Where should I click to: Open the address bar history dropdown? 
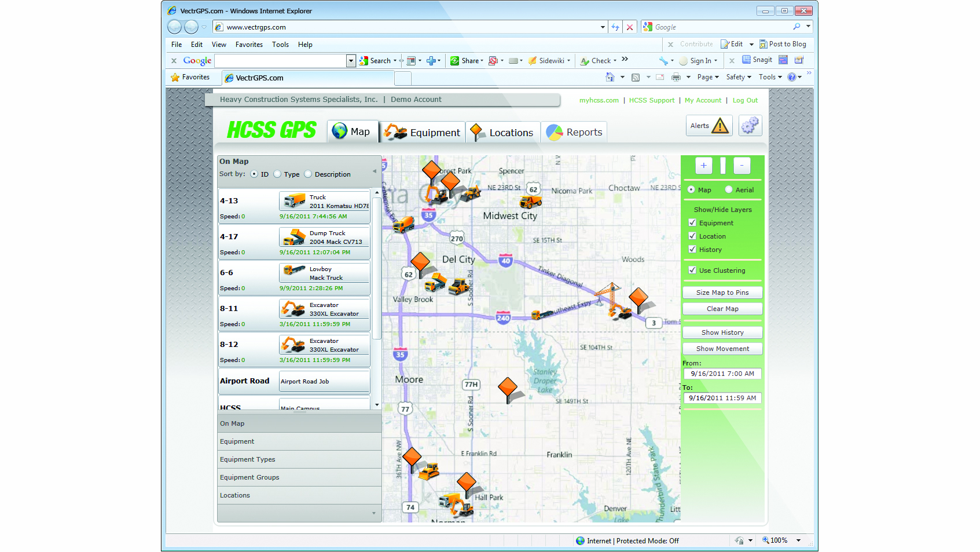click(x=603, y=27)
